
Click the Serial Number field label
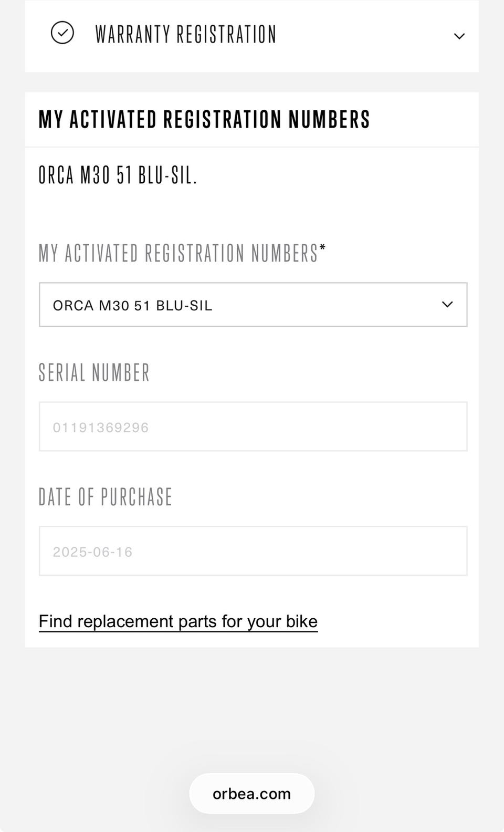[x=94, y=372]
